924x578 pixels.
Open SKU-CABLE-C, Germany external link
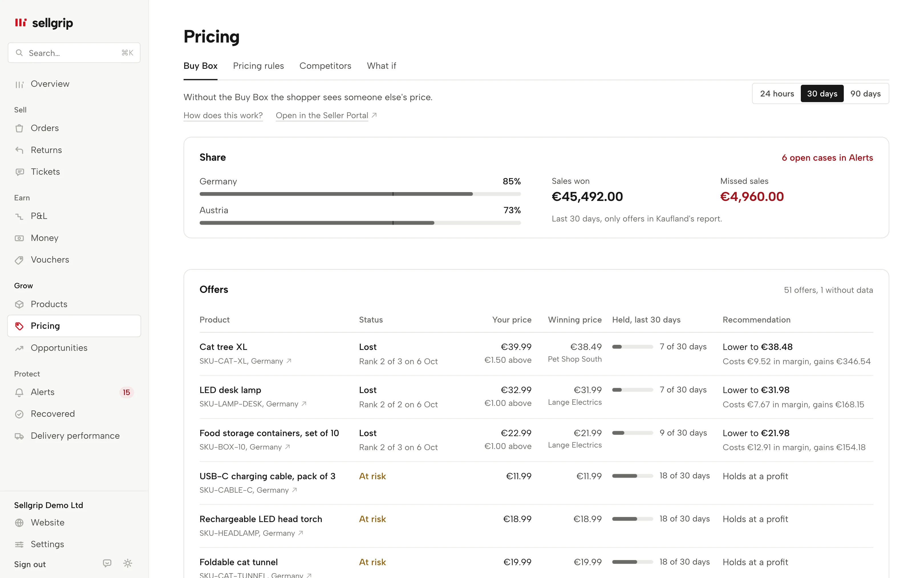(248, 490)
